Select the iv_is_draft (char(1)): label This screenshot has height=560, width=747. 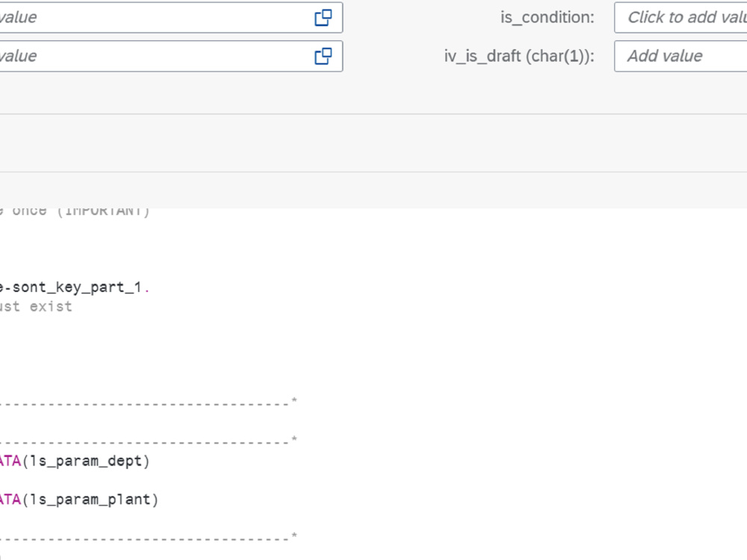519,56
